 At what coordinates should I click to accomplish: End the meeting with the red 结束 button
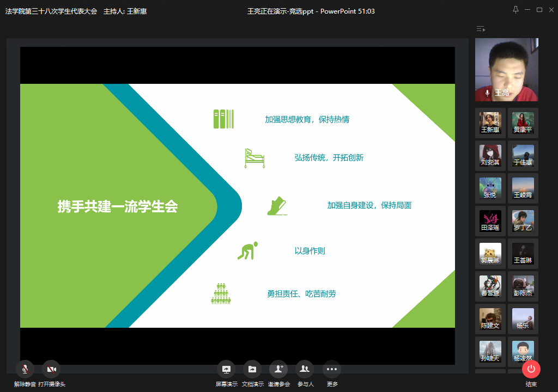531,369
